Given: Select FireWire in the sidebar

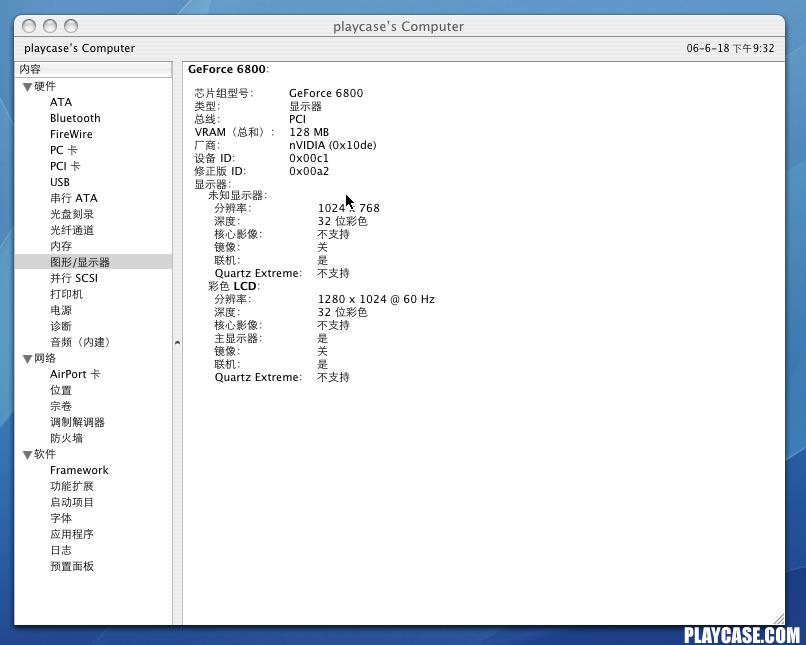Looking at the screenshot, I should pyautogui.click(x=71, y=134).
